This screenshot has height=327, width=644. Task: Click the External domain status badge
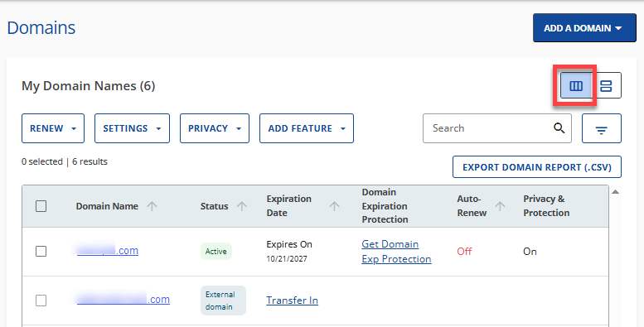point(223,301)
